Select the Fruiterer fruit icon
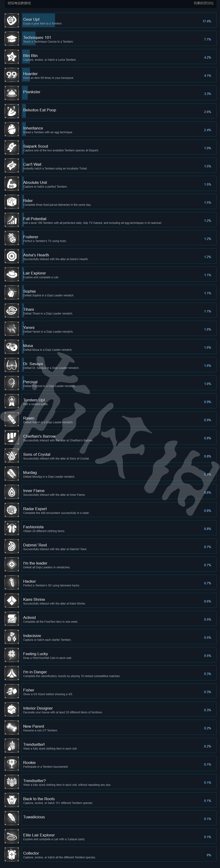This screenshot has width=220, height=868. pos(12,238)
